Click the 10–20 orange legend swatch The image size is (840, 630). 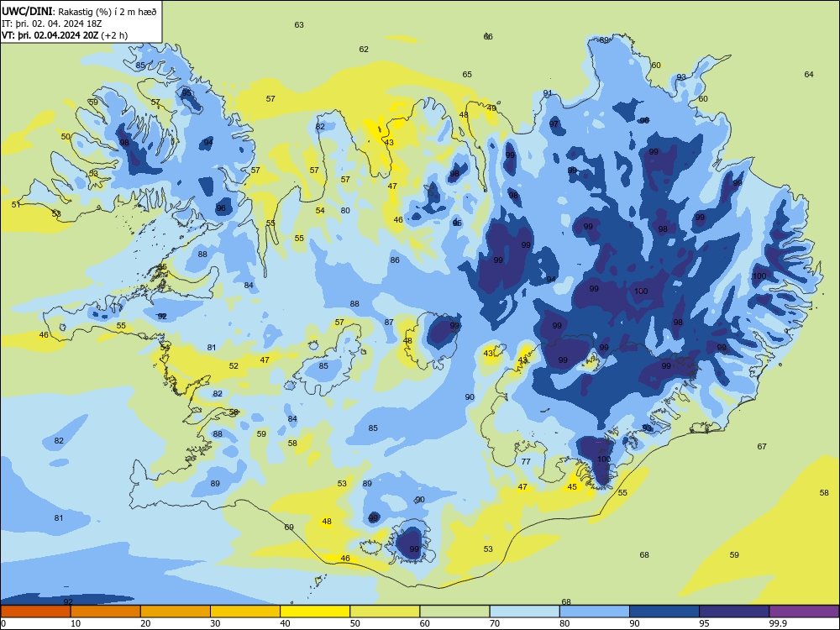coord(106,612)
